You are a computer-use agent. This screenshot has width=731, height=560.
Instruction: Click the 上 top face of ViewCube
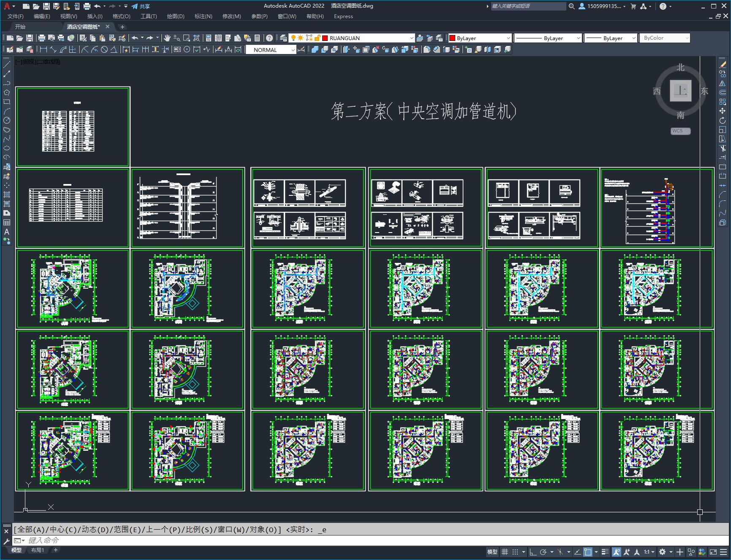(x=680, y=90)
